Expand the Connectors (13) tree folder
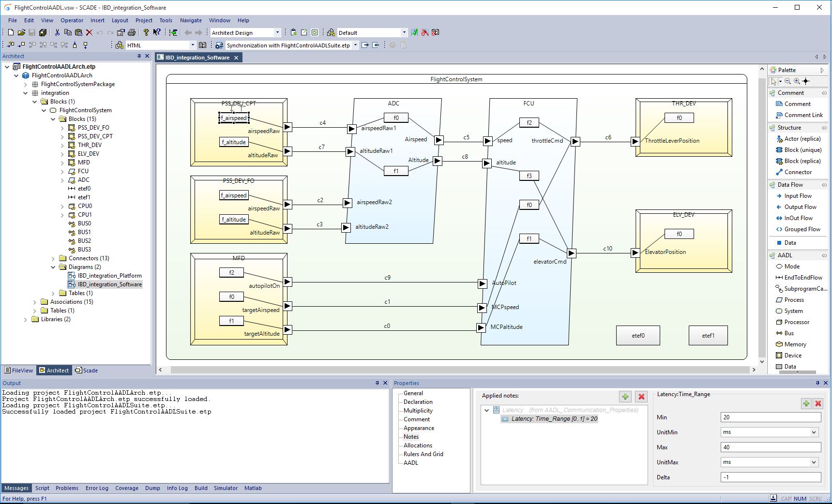The image size is (832, 504). [x=53, y=258]
